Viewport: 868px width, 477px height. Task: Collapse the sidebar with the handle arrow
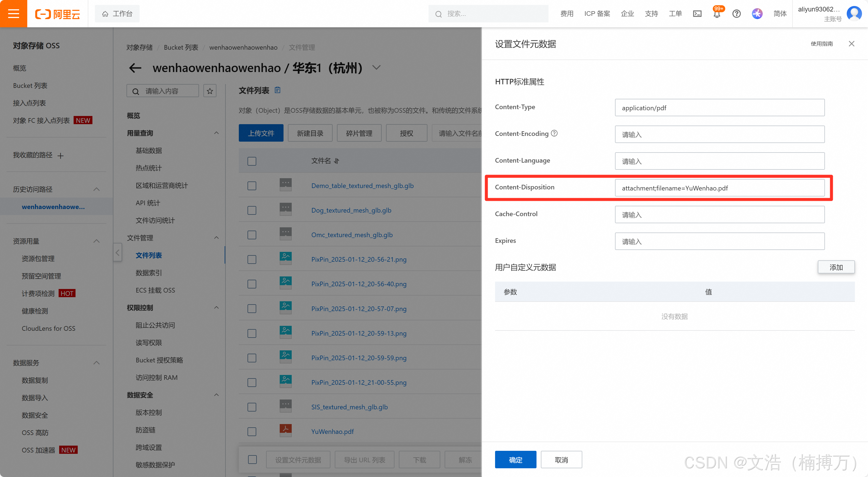click(117, 252)
